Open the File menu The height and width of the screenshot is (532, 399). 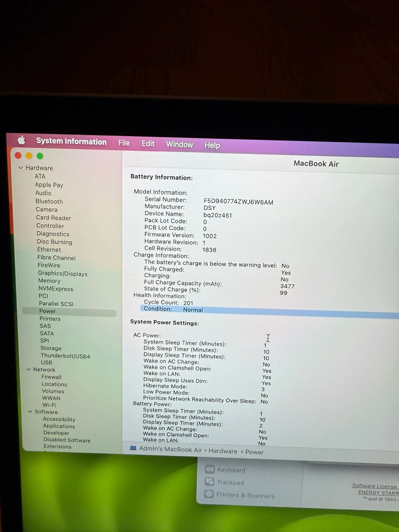(x=124, y=143)
